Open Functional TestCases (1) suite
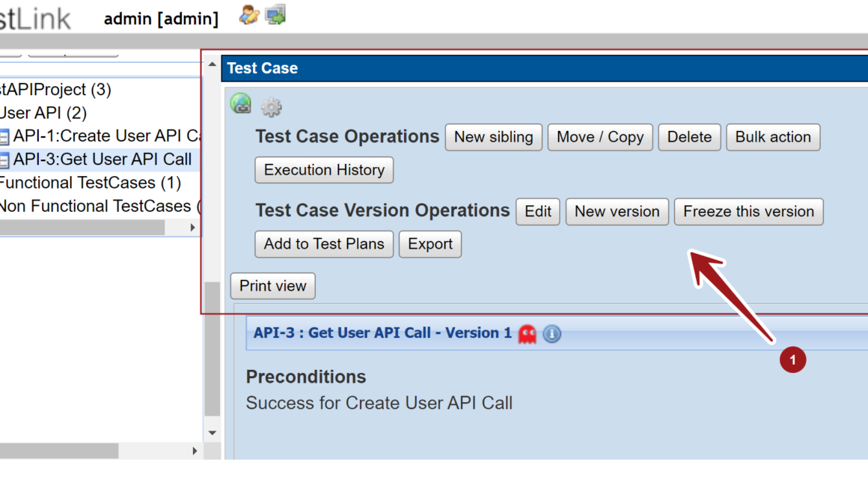This screenshot has width=868, height=498. pos(90,183)
